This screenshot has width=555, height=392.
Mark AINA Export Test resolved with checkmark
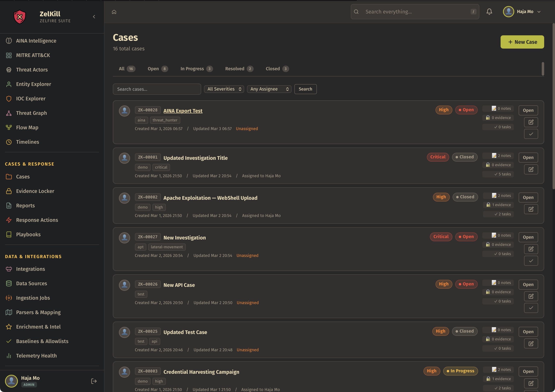click(x=531, y=134)
